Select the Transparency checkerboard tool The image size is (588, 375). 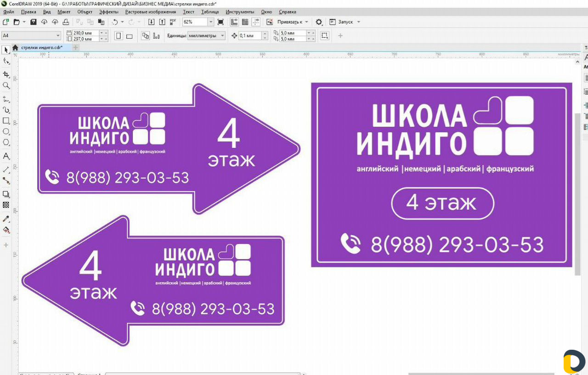pyautogui.click(x=6, y=205)
